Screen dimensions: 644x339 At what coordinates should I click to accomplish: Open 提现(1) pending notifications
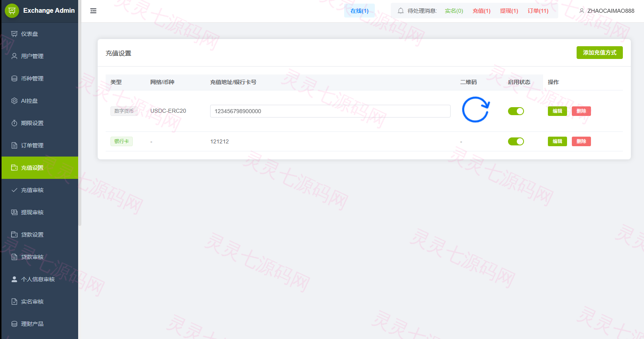[x=509, y=11]
